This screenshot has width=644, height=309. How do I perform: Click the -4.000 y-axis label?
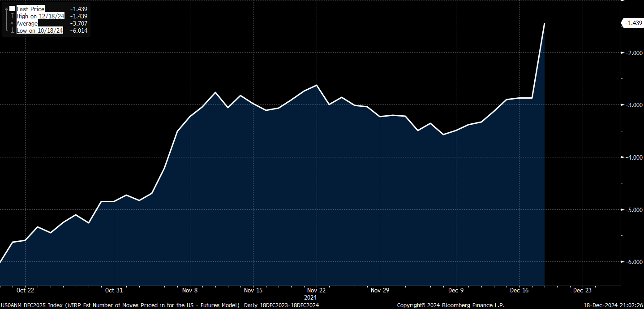coord(633,157)
